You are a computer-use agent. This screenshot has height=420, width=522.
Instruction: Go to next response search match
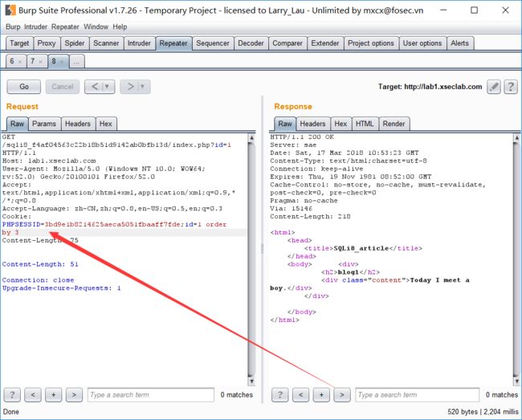click(x=342, y=395)
